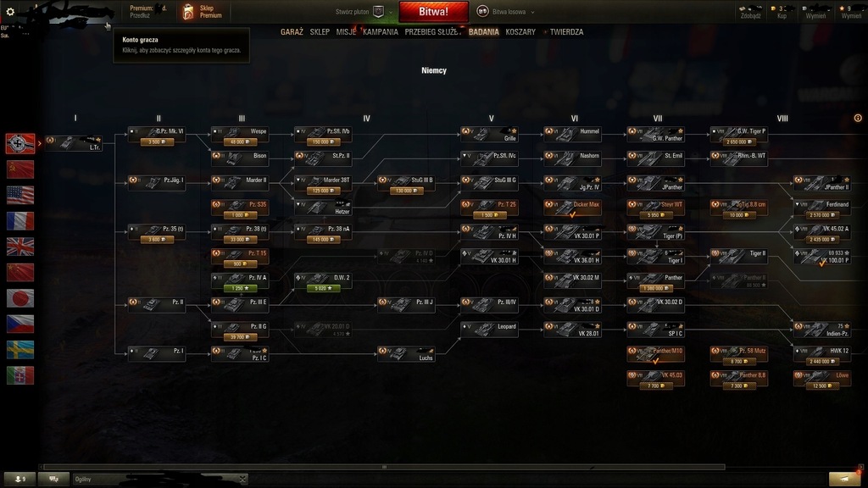Select the German nation flag icon
The image size is (868, 488).
pyautogui.click(x=20, y=144)
